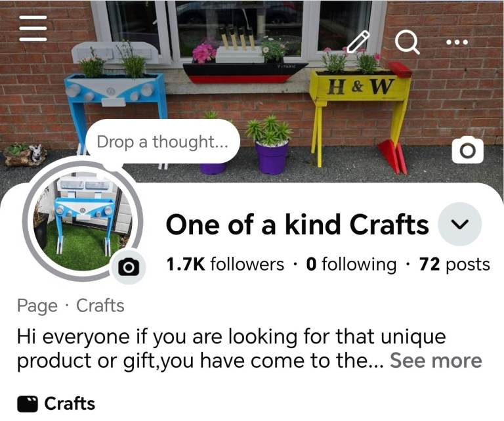
Task: Open the hamburger menu
Action: click(33, 28)
